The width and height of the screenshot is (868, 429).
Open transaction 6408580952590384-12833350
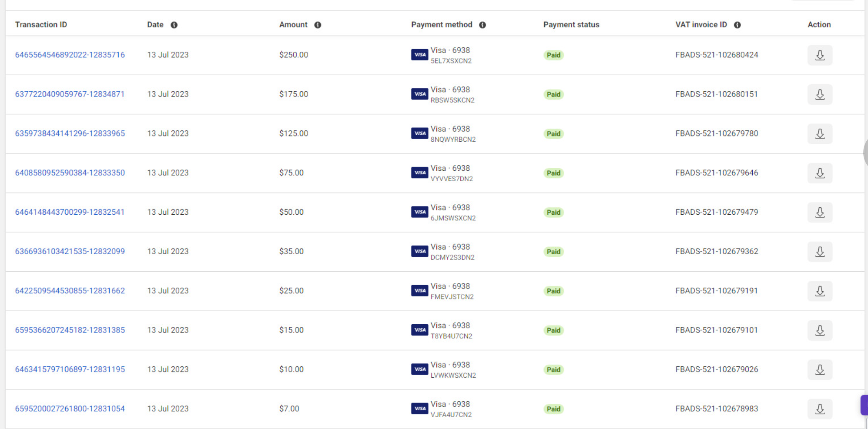click(x=70, y=173)
